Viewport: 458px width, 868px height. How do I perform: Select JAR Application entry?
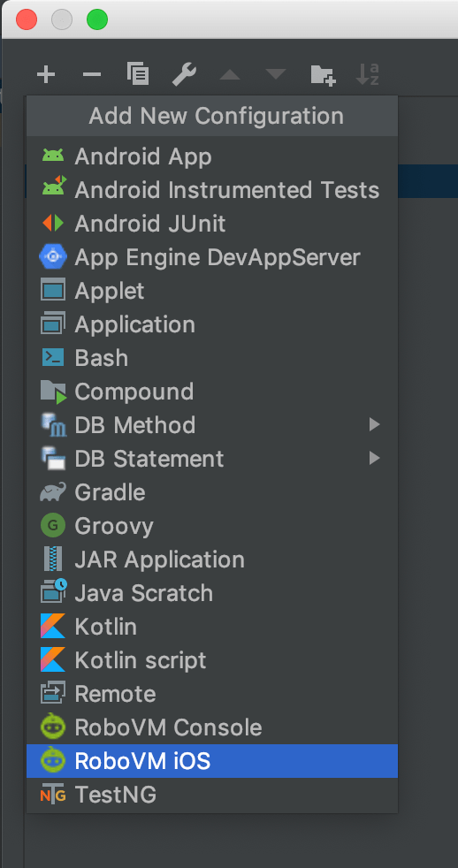[212, 560]
